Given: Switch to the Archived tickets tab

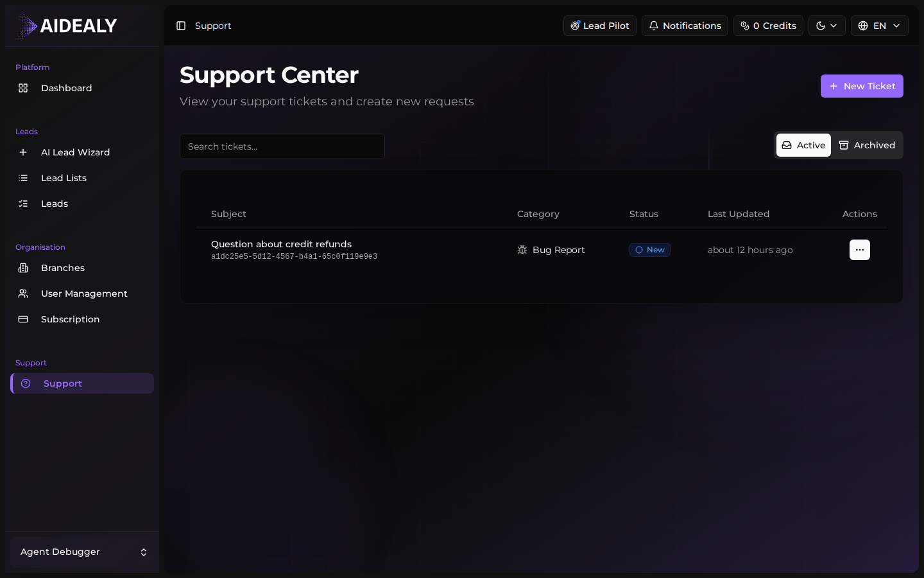Looking at the screenshot, I should tap(867, 145).
